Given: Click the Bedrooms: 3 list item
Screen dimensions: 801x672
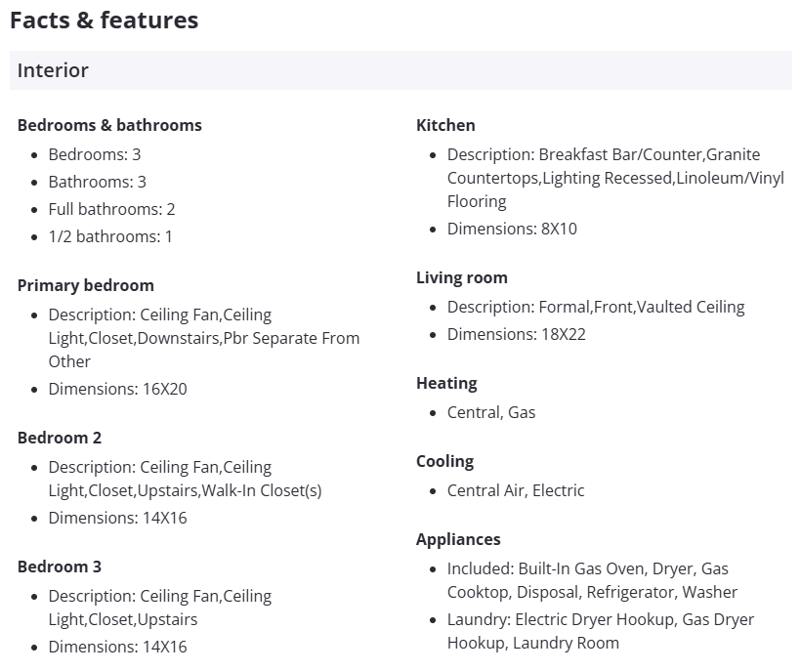Looking at the screenshot, I should (95, 154).
